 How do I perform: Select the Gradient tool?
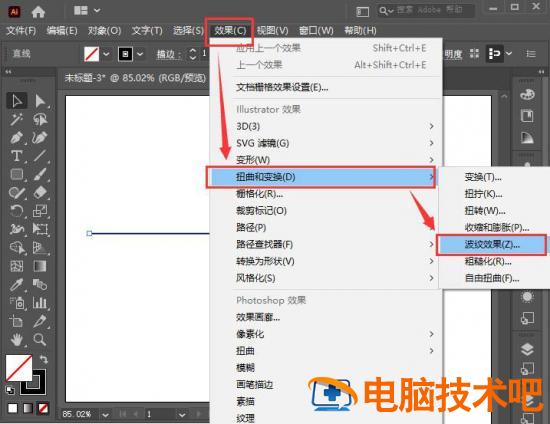click(x=40, y=266)
